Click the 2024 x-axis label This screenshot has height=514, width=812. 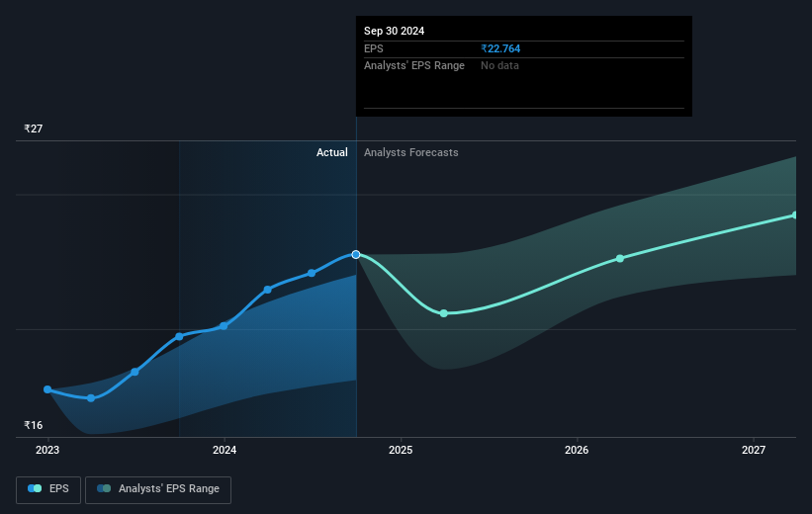pyautogui.click(x=225, y=450)
